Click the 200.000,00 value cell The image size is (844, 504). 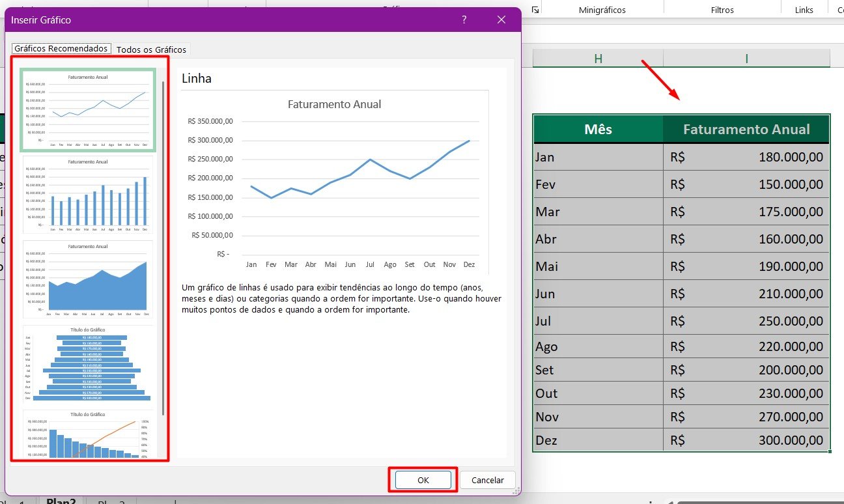[746, 370]
